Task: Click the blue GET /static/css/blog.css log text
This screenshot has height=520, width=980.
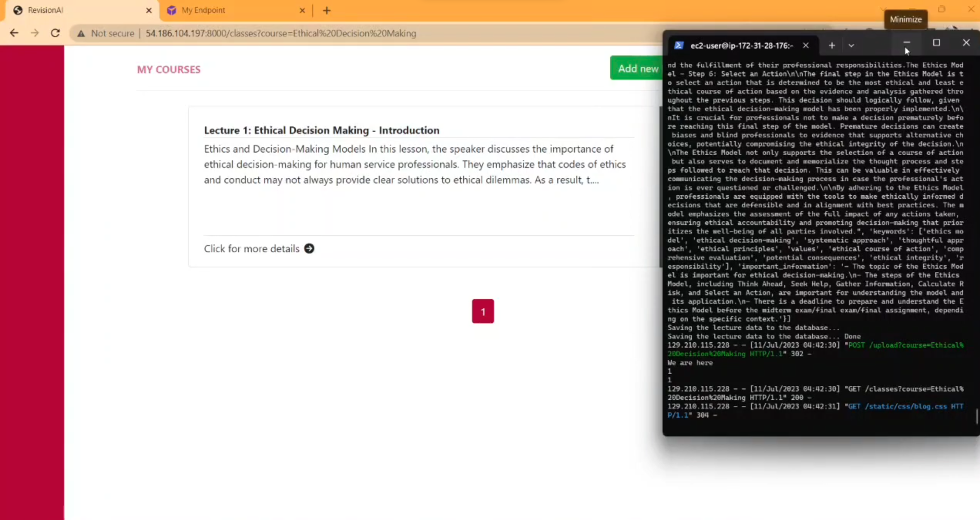Action: pyautogui.click(x=816, y=411)
